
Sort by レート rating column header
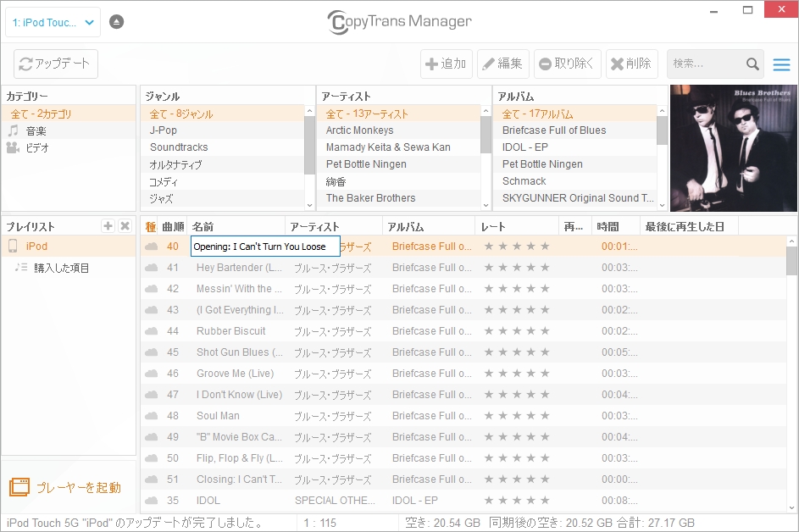[x=517, y=227]
